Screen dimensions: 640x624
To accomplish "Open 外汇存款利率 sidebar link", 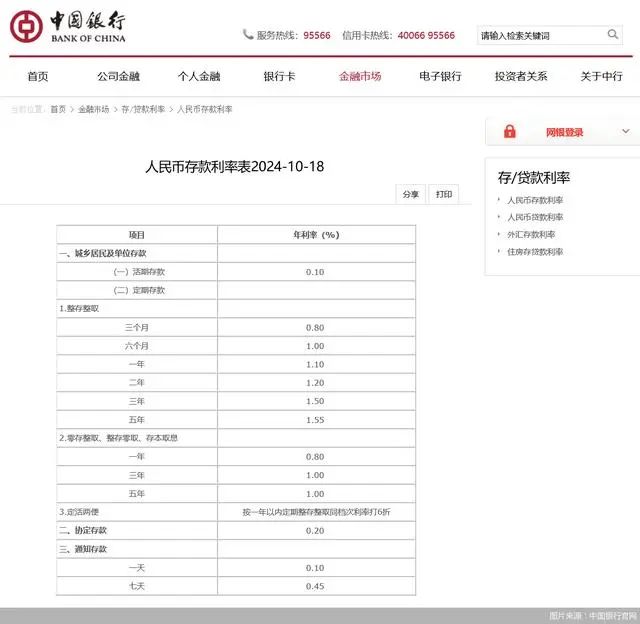I will [x=531, y=234].
